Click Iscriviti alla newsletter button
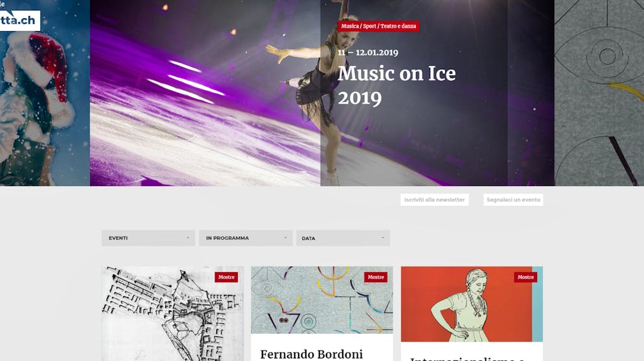This screenshot has height=361, width=644. click(435, 200)
